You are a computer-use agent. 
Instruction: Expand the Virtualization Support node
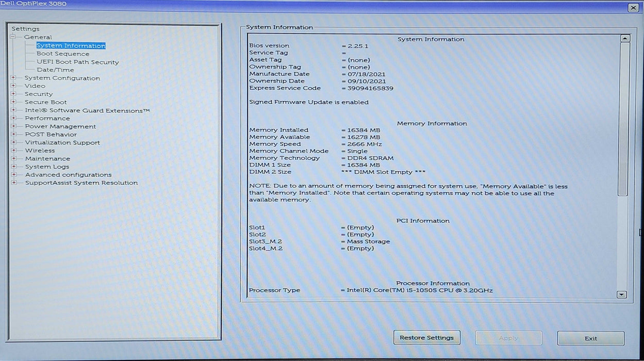(14, 142)
